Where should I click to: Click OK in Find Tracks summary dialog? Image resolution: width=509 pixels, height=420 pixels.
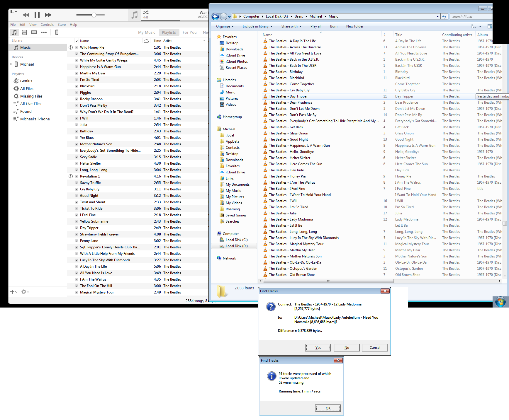pos(328,408)
